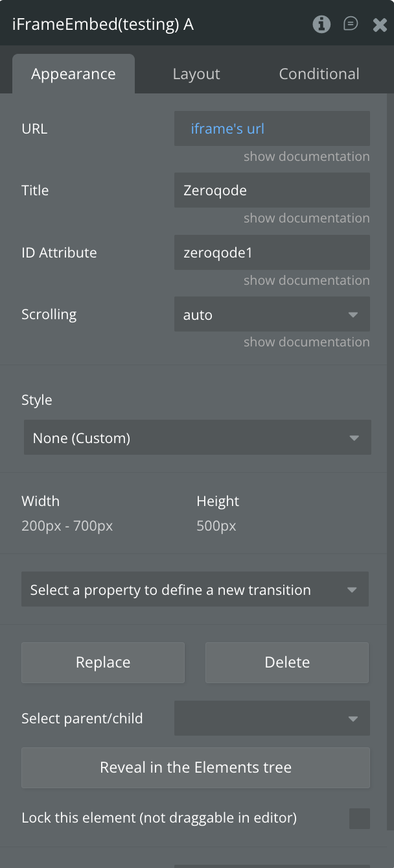Viewport: 394px width, 868px height.
Task: Click the Title input containing Zeroqode
Action: point(272,190)
